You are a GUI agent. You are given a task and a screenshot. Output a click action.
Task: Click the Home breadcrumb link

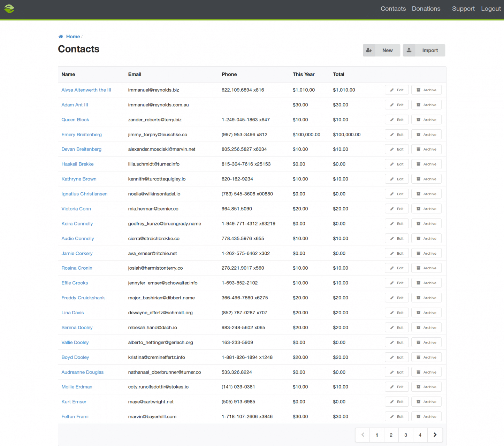point(73,36)
